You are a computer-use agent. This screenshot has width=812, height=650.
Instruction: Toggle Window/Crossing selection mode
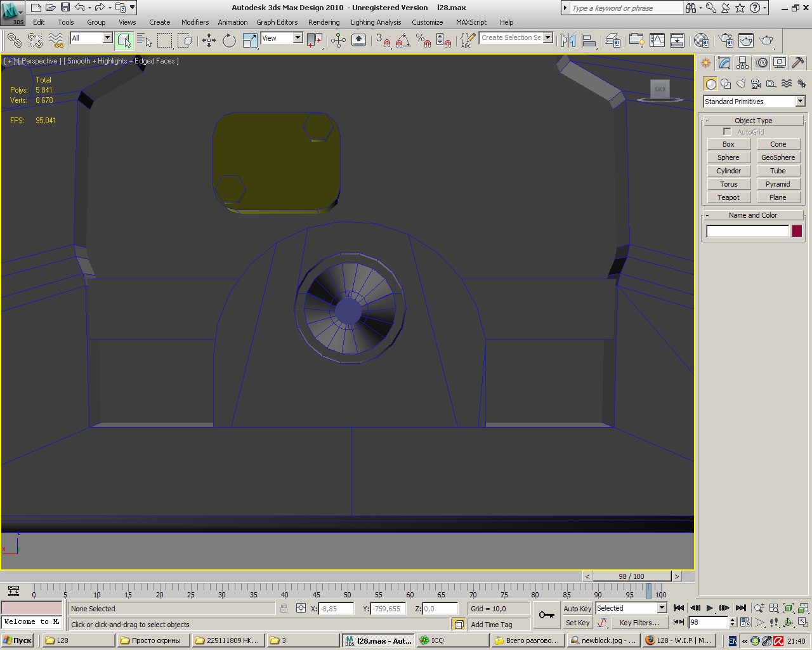pos(185,41)
